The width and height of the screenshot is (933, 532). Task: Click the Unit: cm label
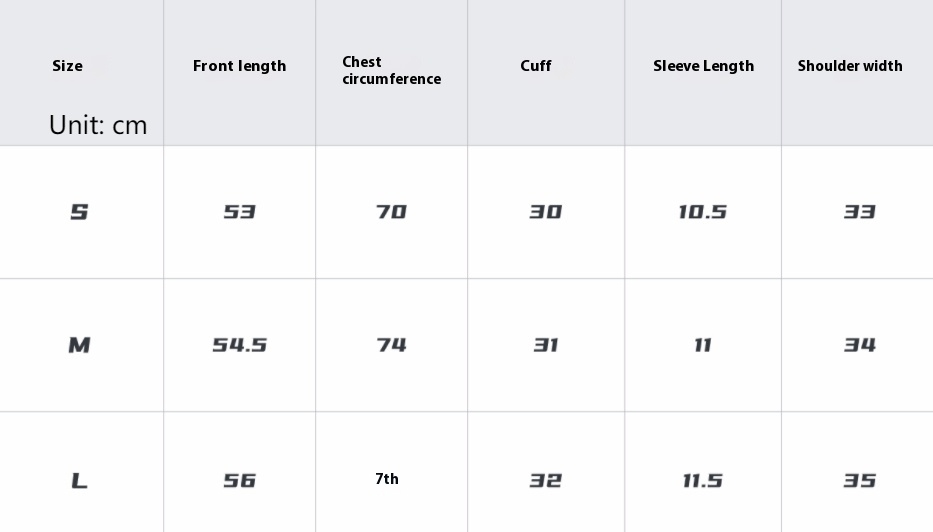click(x=98, y=125)
